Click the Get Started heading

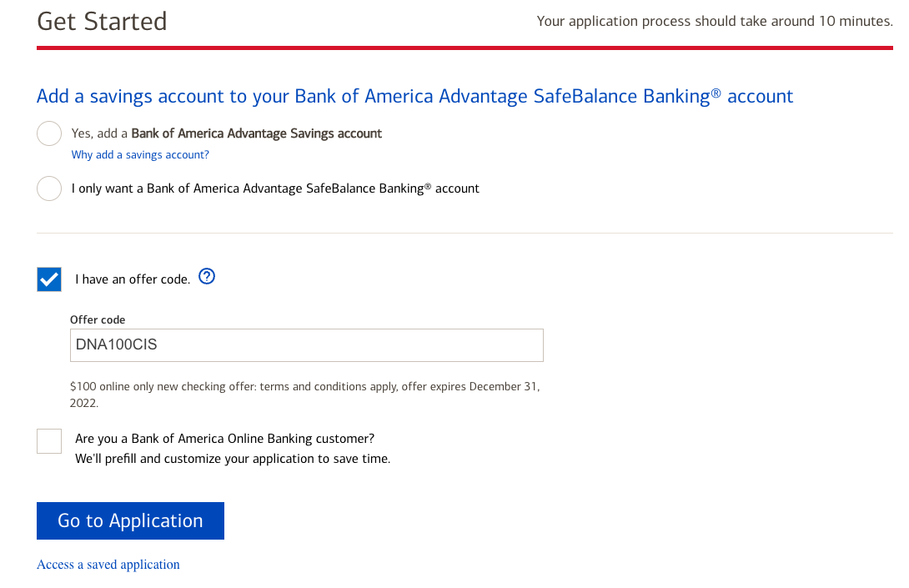pyautogui.click(x=102, y=21)
